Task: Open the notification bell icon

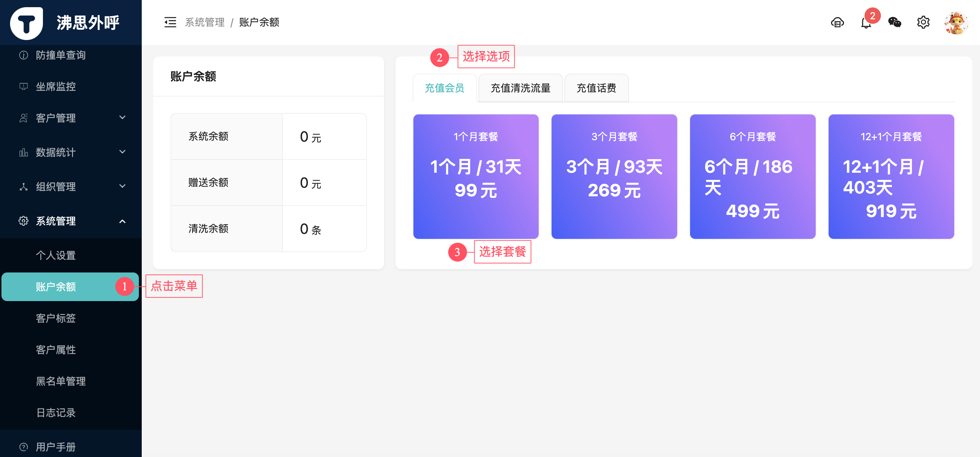Action: click(x=866, y=23)
